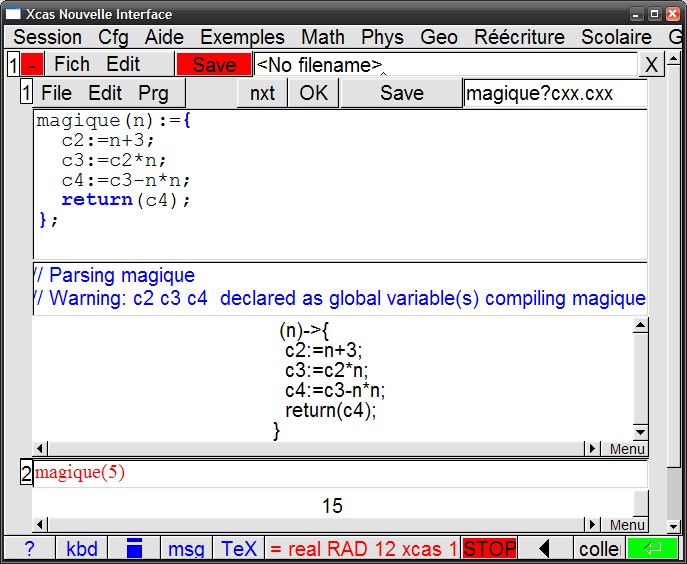Viewport: 687px width, 564px height.
Task: Click the left arrow of the result 15 scrollbar
Action: (x=40, y=525)
